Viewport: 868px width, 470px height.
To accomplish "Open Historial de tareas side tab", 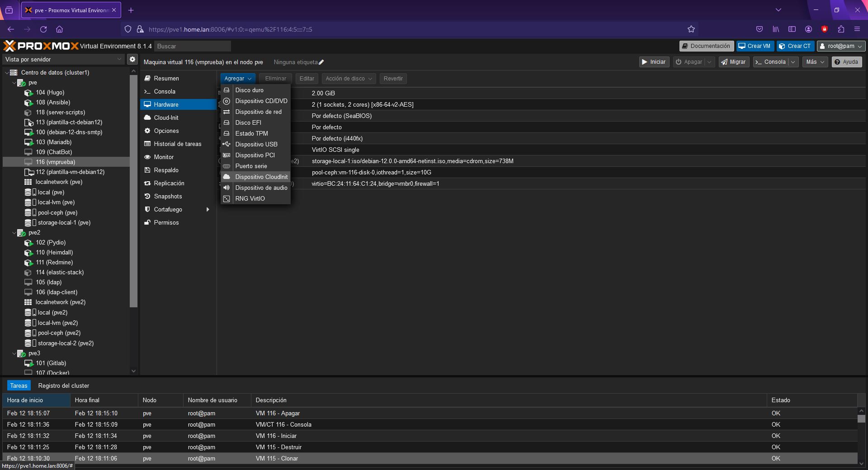I will pos(179,144).
